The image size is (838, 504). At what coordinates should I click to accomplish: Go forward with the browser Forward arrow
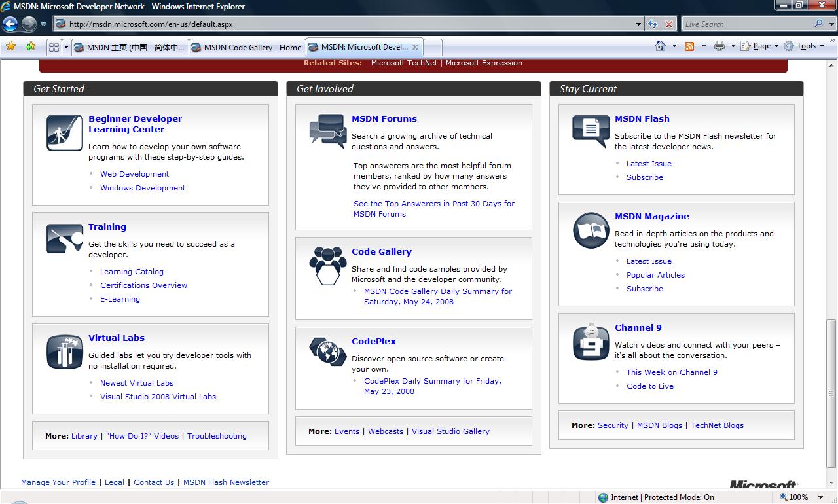(29, 24)
